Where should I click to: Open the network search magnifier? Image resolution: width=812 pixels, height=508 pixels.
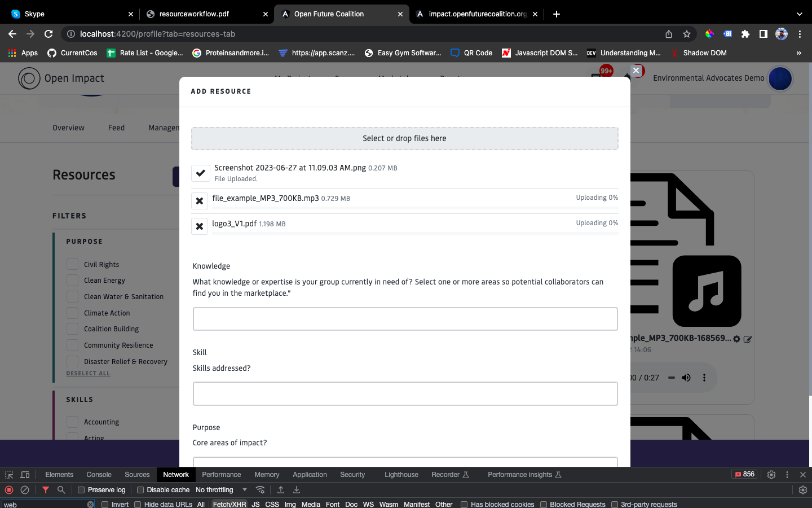tap(61, 490)
